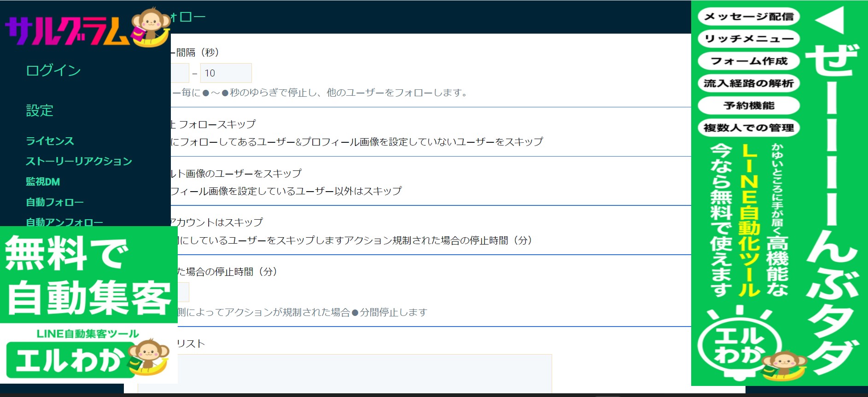Open ストーリーリアクション settings
This screenshot has height=397, width=868.
79,161
